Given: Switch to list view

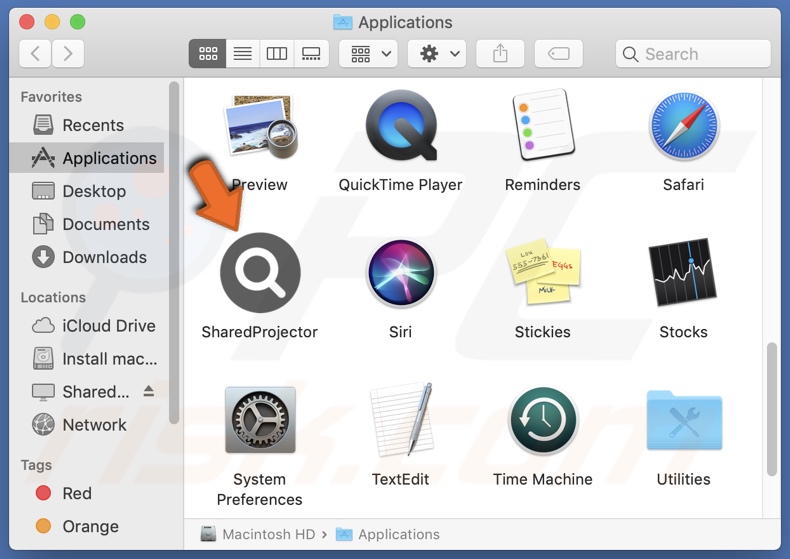Looking at the screenshot, I should coord(242,53).
